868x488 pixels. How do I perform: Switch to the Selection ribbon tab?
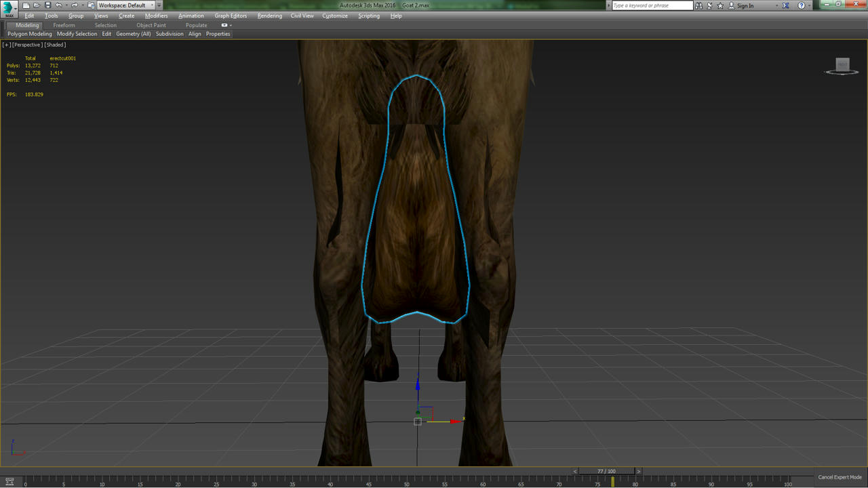coord(105,25)
